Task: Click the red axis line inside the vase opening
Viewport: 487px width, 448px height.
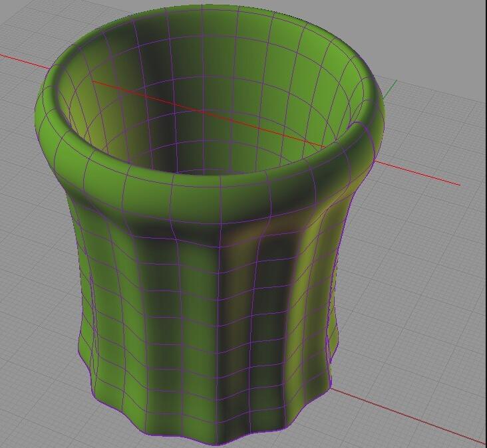Action: click(200, 110)
